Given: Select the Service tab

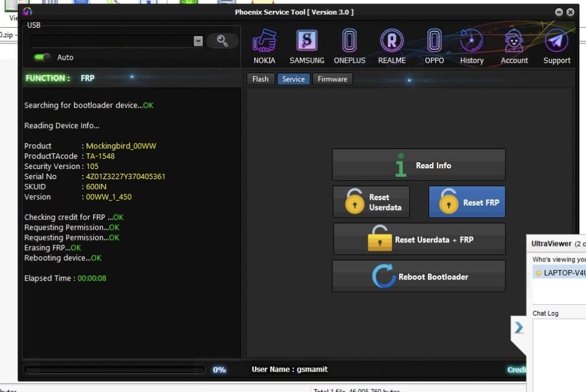Looking at the screenshot, I should [293, 79].
